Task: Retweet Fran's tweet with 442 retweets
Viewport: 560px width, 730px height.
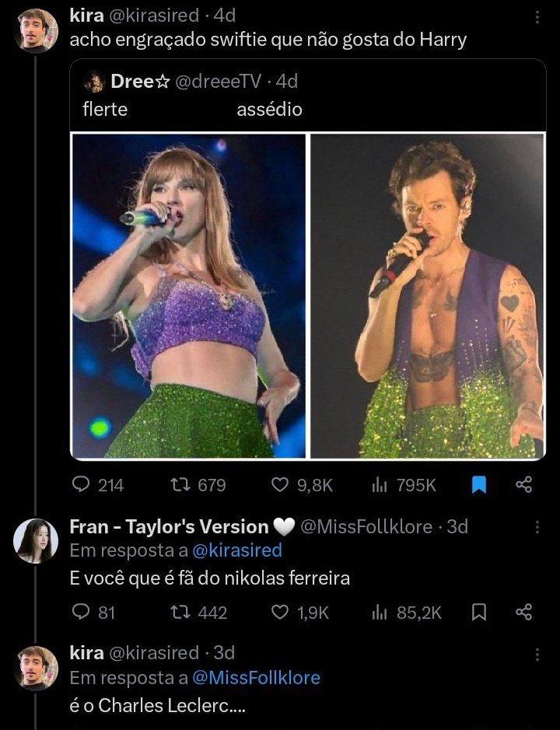Action: (180, 612)
